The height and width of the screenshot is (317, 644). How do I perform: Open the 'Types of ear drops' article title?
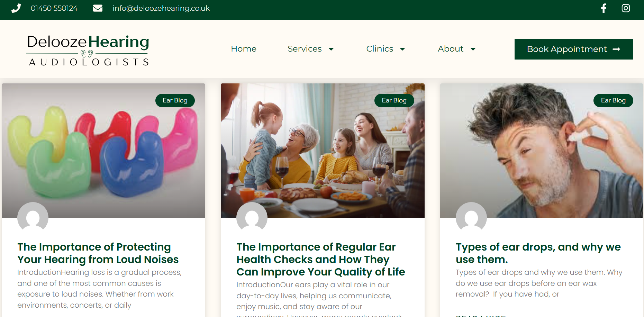tap(538, 253)
